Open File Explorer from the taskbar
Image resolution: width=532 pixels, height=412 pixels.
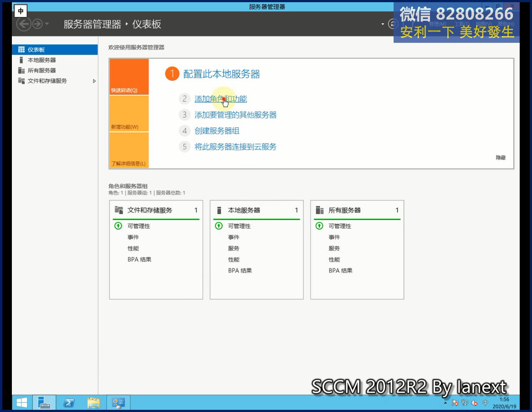[94, 402]
